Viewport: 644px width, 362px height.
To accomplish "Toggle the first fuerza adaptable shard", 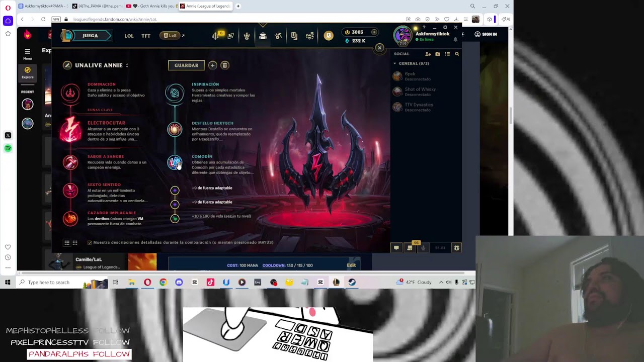I will pos(175,191).
